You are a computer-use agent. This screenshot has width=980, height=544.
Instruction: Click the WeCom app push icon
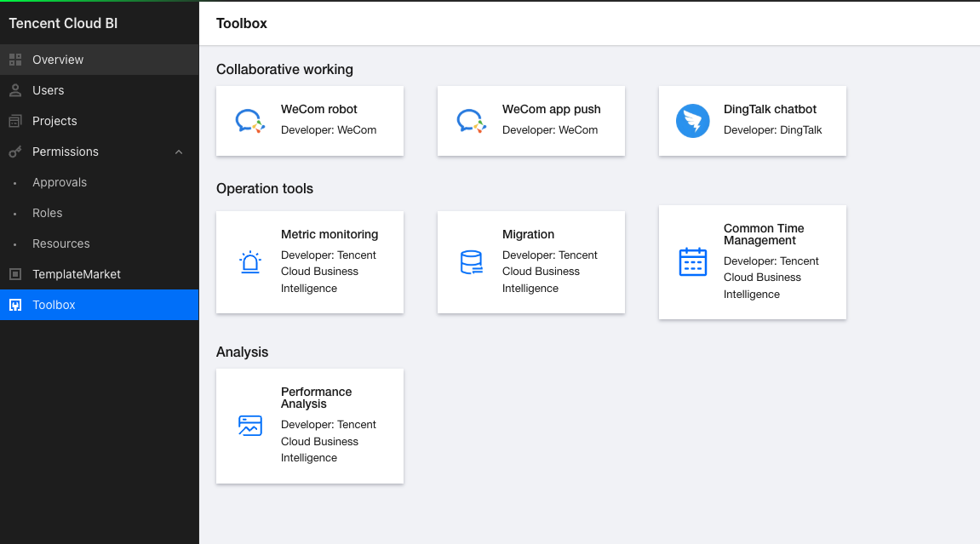click(x=471, y=121)
